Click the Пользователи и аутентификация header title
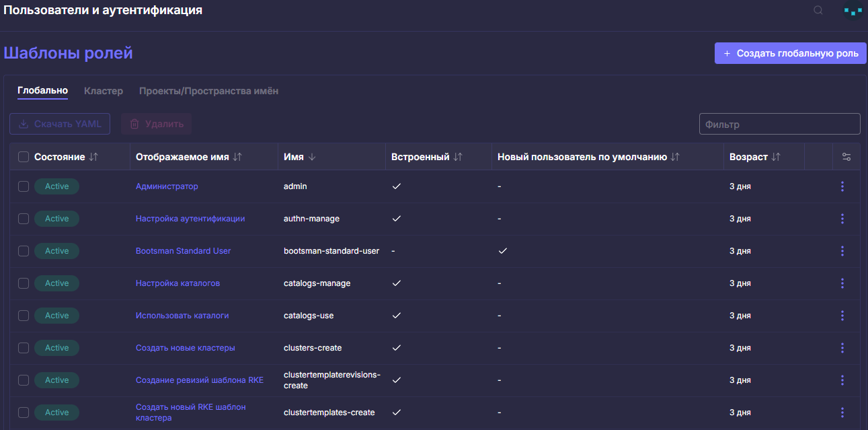 [x=103, y=11]
